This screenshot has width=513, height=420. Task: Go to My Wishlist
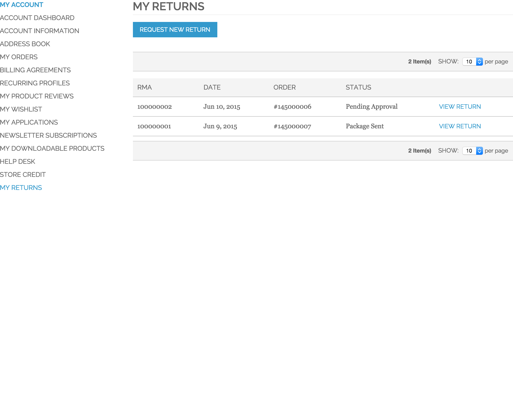pos(21,109)
